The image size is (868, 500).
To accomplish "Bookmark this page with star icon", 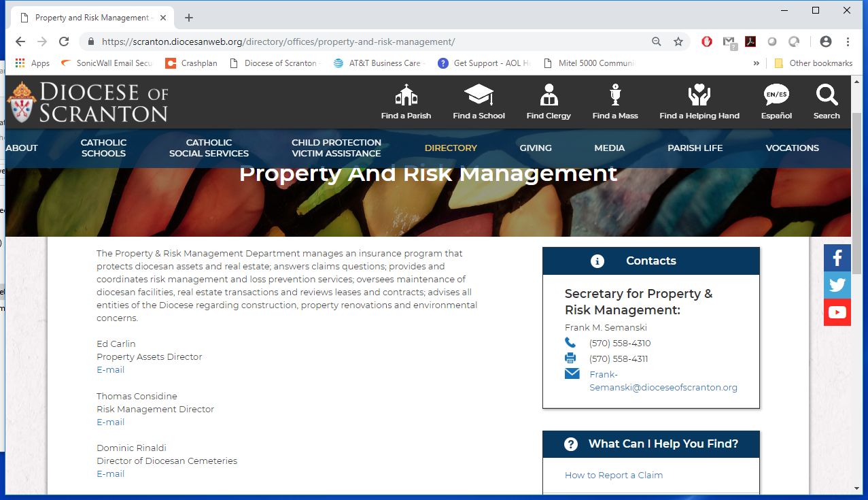I will 678,41.
